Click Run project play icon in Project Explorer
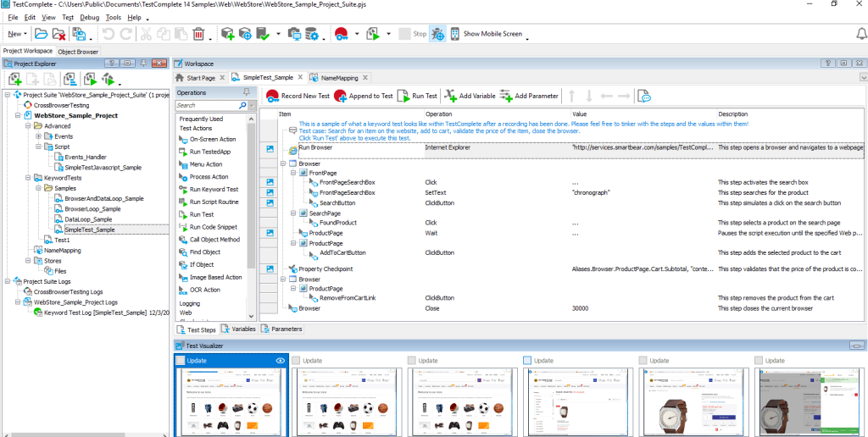 pyautogui.click(x=90, y=79)
